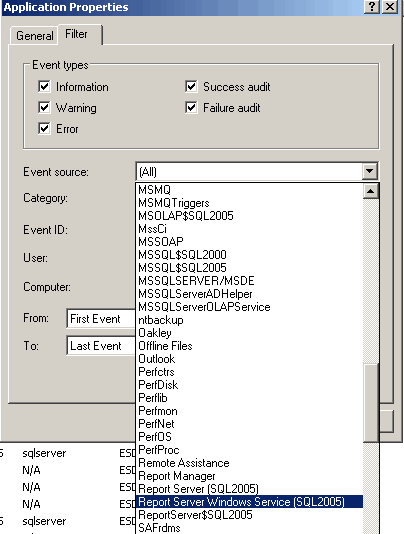
Task: Pick Report Server Windows Service (SQL2005)
Action: tap(250, 502)
